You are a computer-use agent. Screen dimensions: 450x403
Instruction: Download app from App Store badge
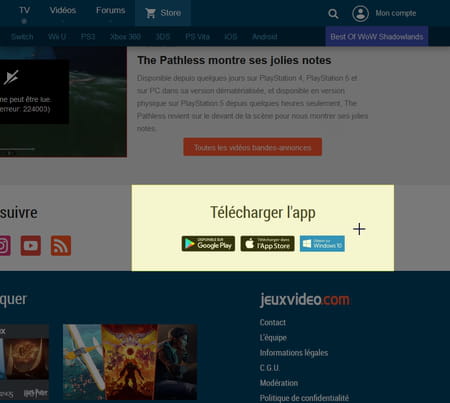[x=268, y=244]
